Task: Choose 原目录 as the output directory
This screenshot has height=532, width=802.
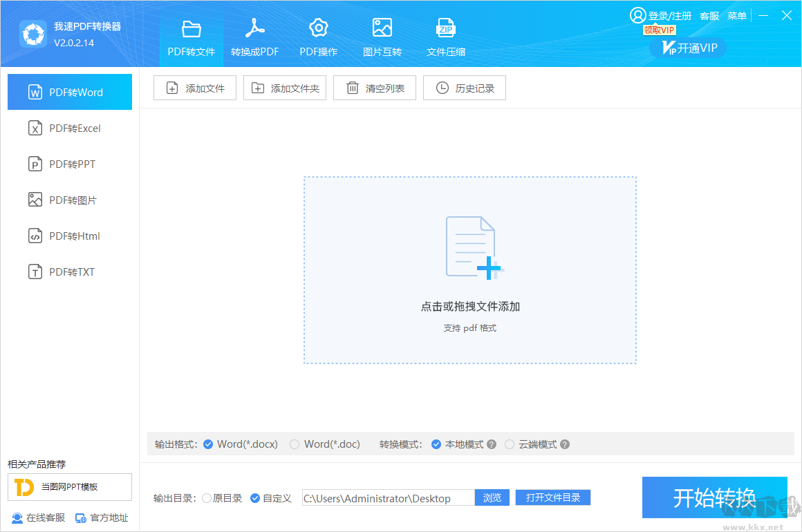Action: (222, 497)
